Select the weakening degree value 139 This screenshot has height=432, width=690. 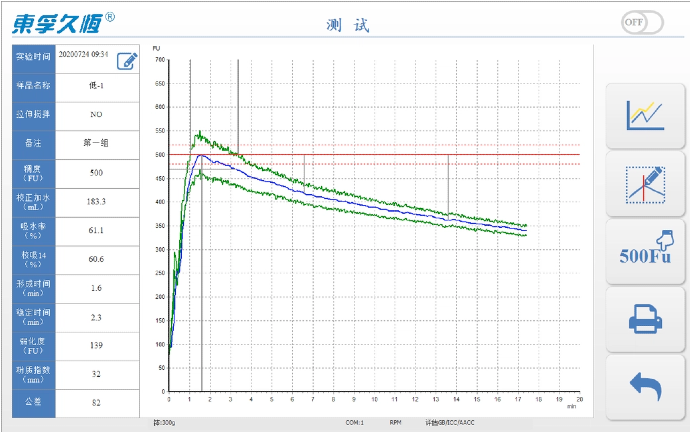(x=97, y=345)
